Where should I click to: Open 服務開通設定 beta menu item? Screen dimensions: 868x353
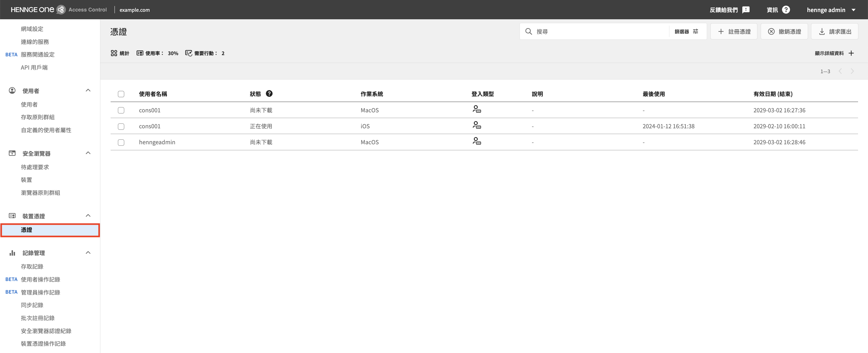click(x=37, y=55)
